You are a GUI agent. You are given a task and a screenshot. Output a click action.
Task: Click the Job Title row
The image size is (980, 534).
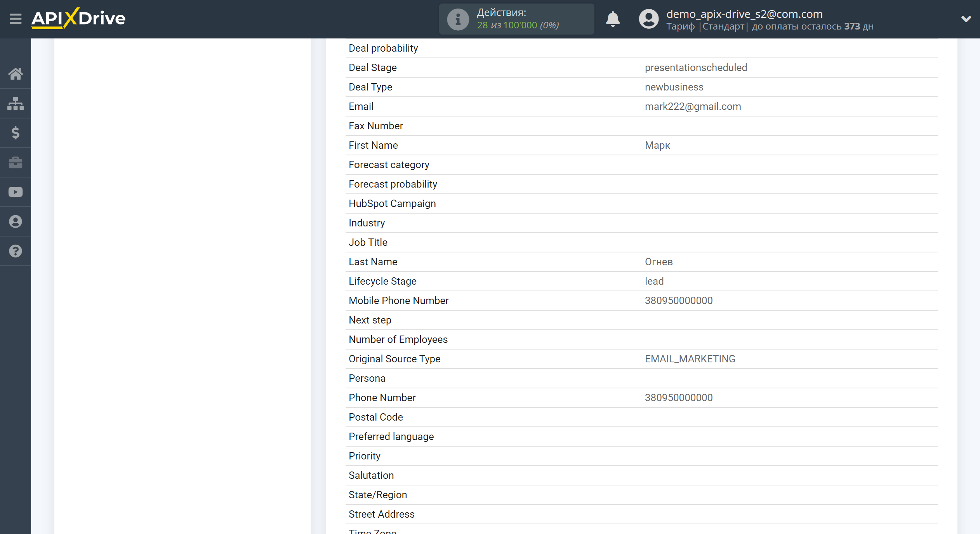tap(641, 242)
